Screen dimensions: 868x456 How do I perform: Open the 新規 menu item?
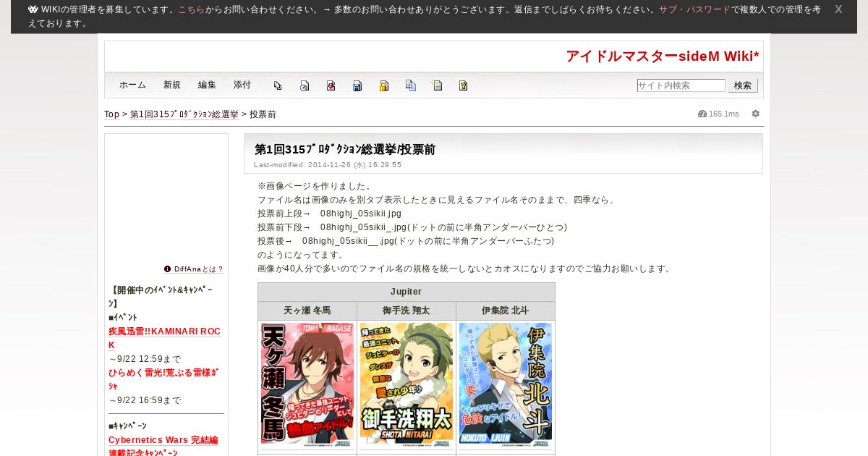[x=172, y=85]
